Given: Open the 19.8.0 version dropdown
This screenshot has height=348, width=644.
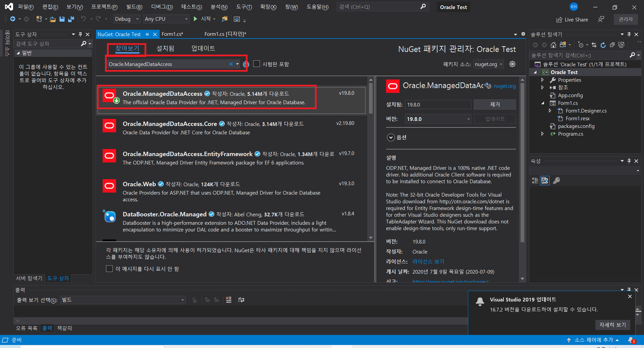Looking at the screenshot, I should pyautogui.click(x=438, y=119).
